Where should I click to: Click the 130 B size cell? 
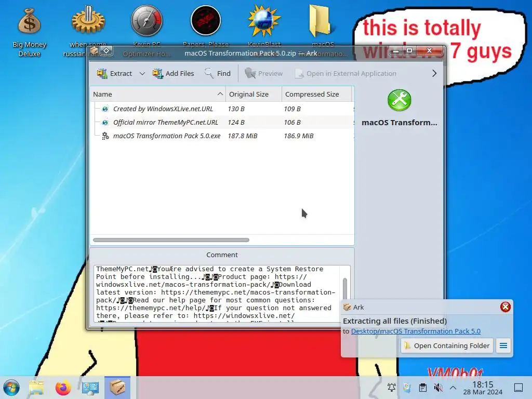pos(236,109)
